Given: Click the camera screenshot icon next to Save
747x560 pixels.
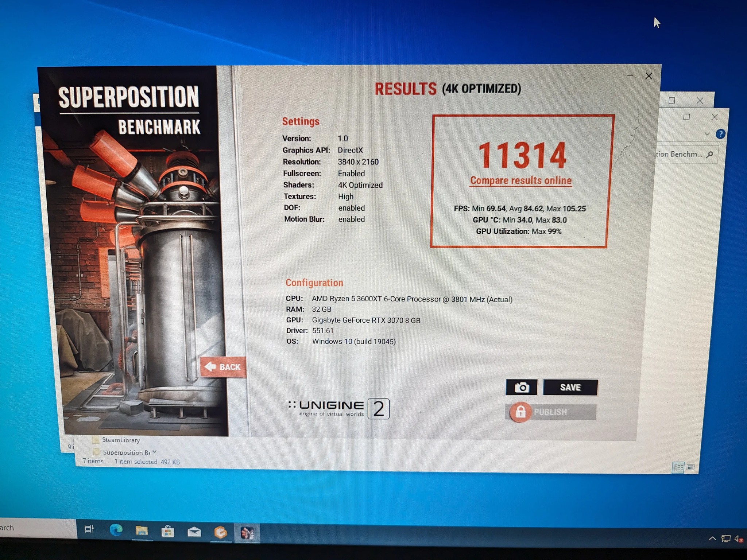Looking at the screenshot, I should point(522,387).
